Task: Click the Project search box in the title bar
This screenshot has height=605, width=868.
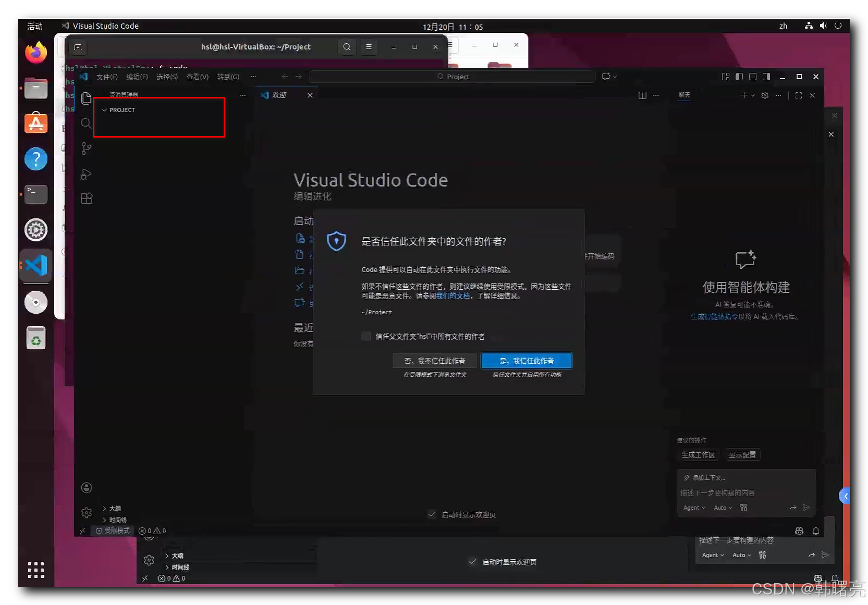Action: (x=451, y=77)
